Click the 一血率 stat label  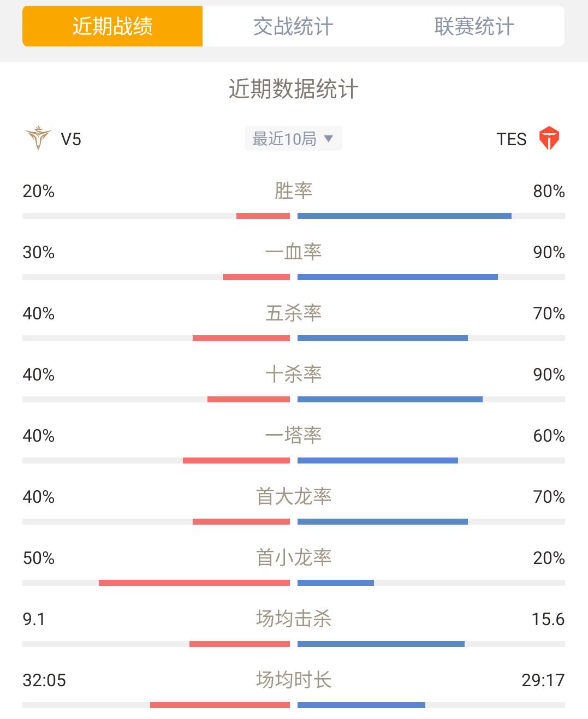tap(293, 252)
